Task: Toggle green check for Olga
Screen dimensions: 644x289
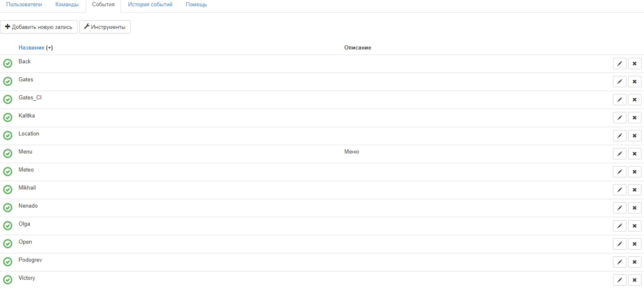Action: (8, 226)
